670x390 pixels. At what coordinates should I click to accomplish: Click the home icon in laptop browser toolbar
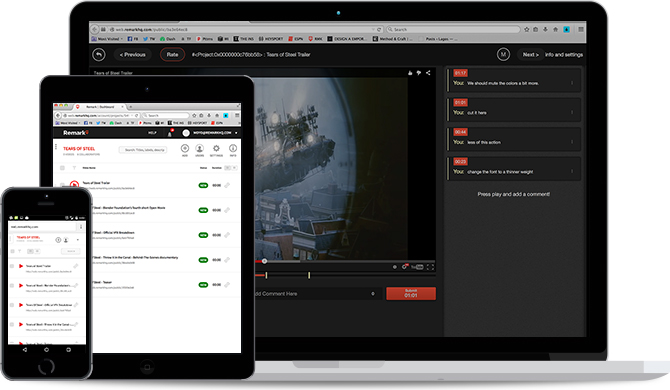555,29
